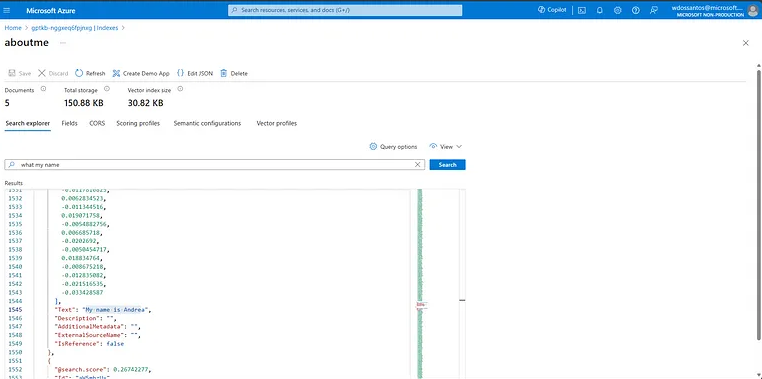
Task: Click the results pane scrollbar thumb
Action: (x=462, y=300)
